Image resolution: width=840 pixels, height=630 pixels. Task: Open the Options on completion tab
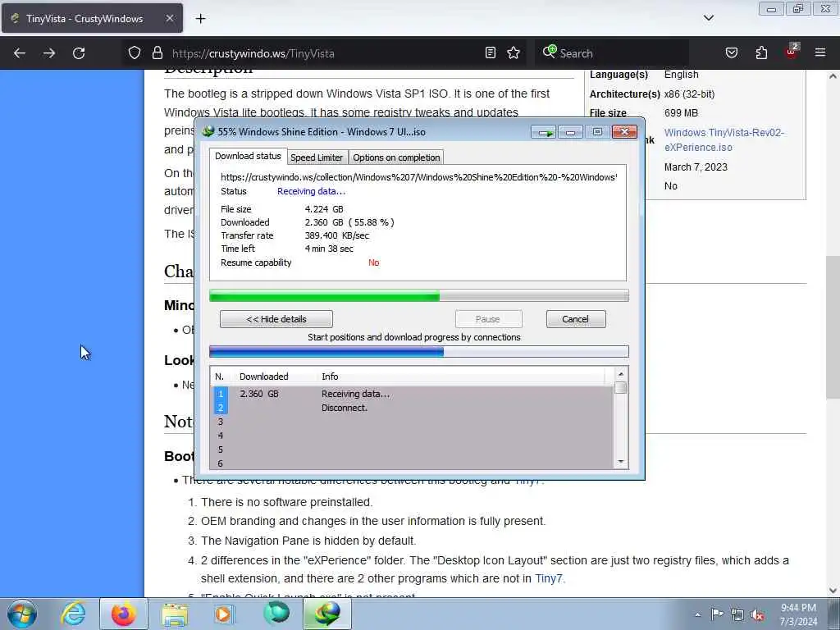396,157
